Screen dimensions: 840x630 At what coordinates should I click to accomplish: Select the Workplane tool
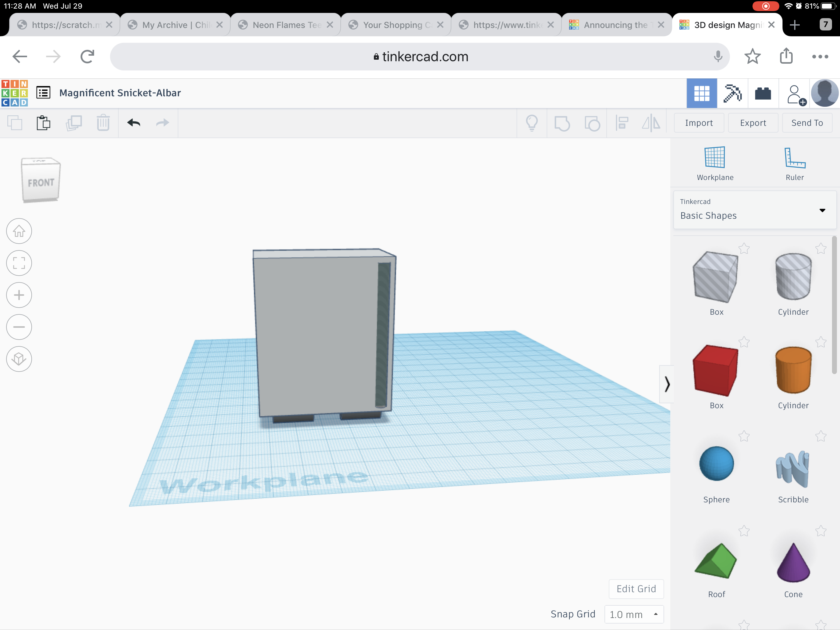click(715, 164)
